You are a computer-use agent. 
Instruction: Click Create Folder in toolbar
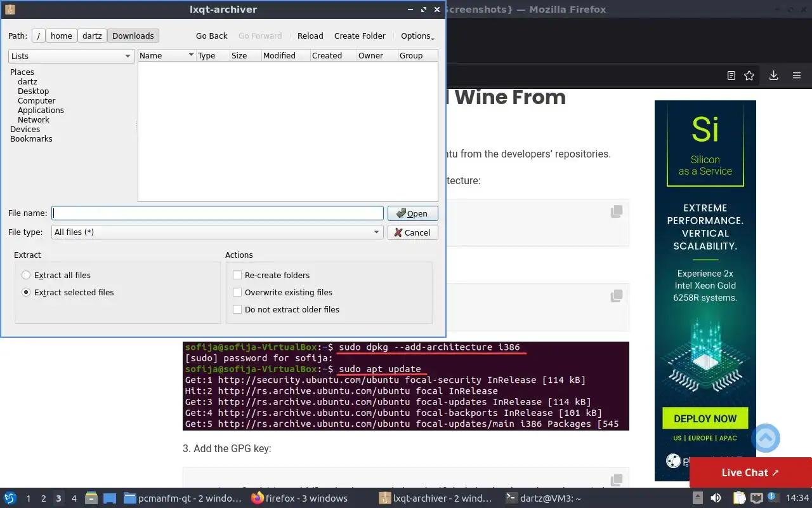[360, 36]
